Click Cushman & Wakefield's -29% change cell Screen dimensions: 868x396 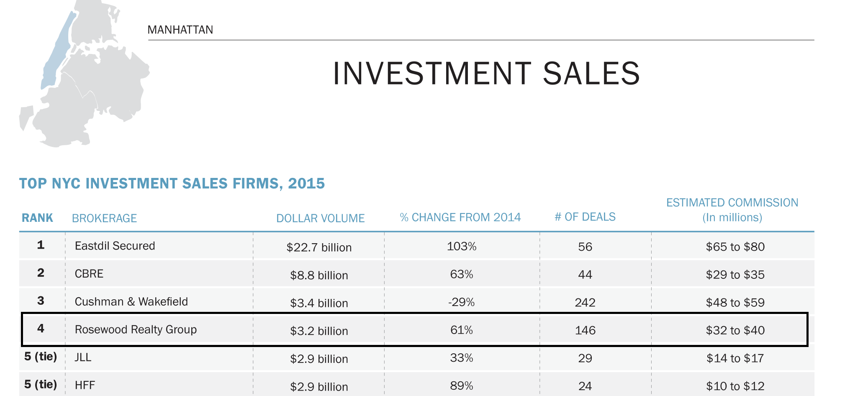coord(461,302)
